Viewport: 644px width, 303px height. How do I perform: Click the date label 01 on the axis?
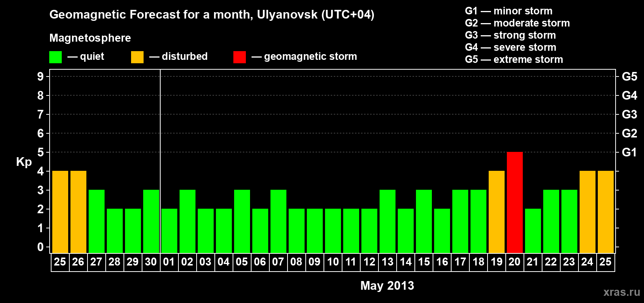169,262
